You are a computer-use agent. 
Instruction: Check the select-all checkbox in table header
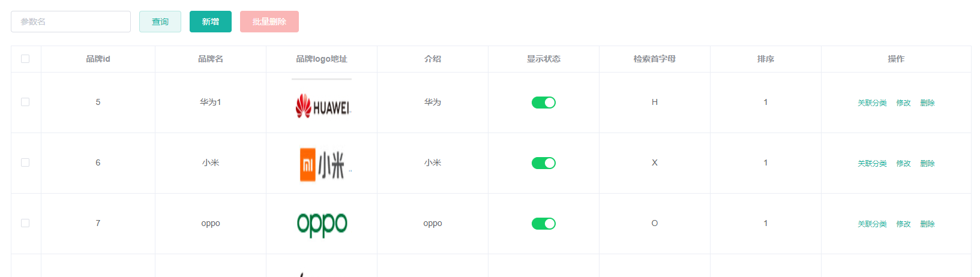click(x=25, y=59)
